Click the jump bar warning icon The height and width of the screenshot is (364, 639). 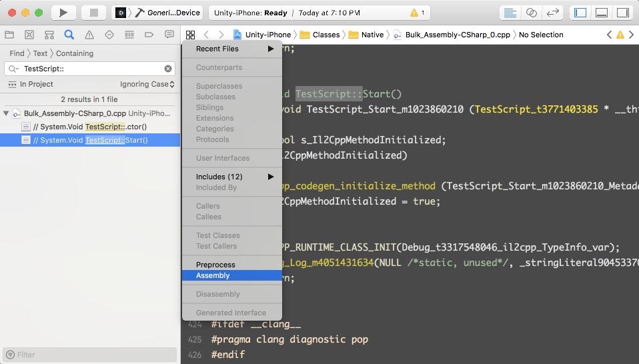point(620,35)
